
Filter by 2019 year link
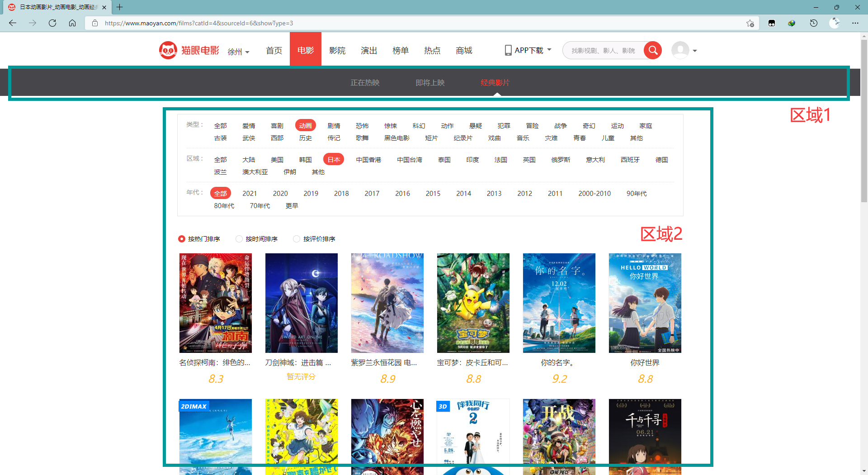tap(311, 193)
